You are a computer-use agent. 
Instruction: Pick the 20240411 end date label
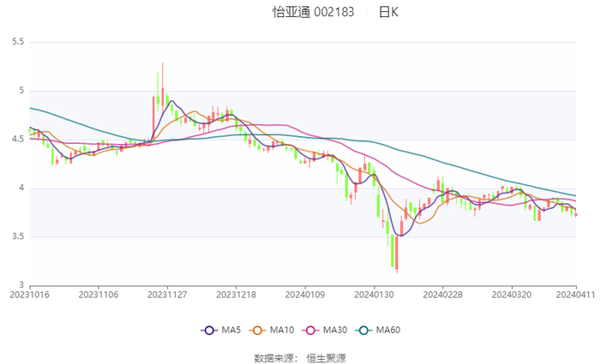[x=576, y=294]
